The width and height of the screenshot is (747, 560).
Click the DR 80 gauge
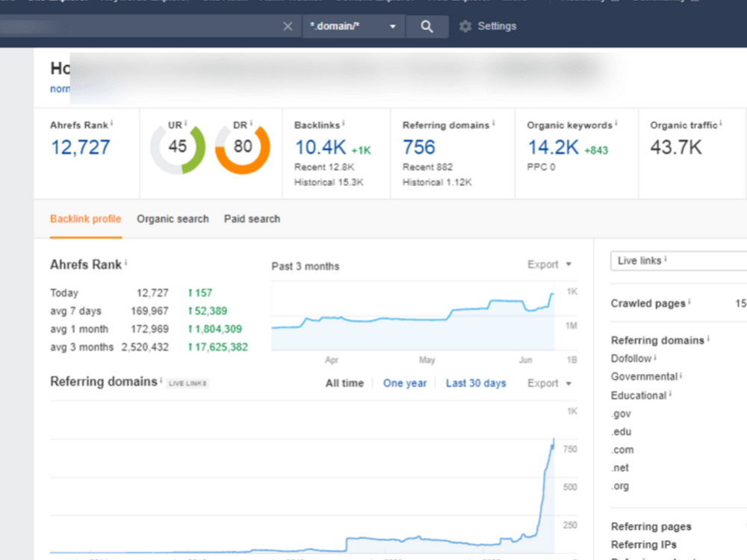[x=243, y=147]
